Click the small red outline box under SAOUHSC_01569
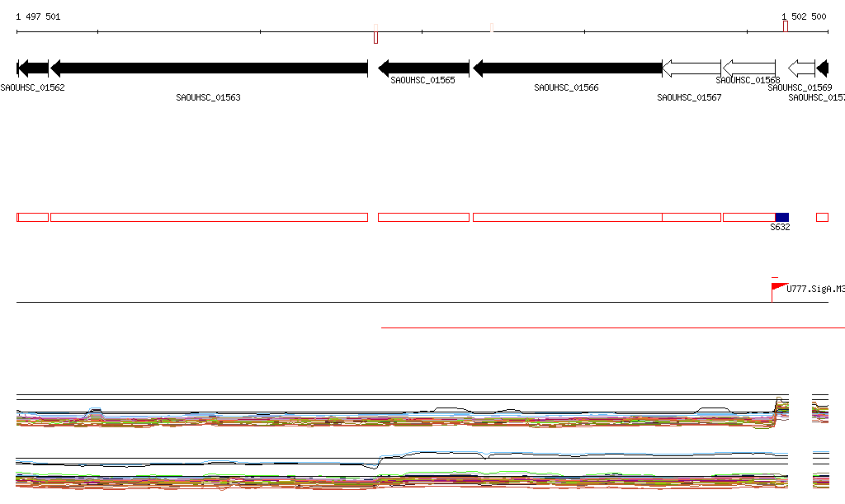The height and width of the screenshot is (504, 845). [x=823, y=218]
